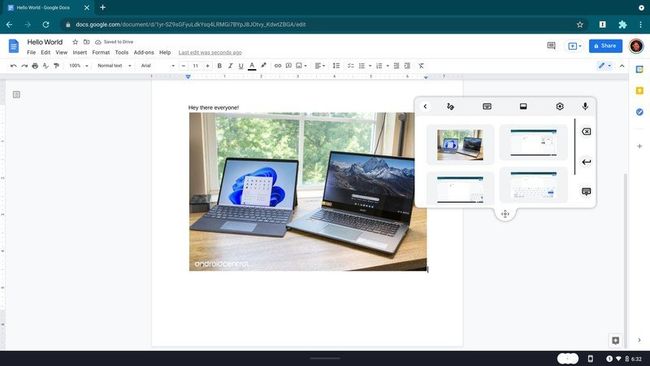Screen dimensions: 650x366
Task: Star the Hello World document
Action: coord(75,42)
